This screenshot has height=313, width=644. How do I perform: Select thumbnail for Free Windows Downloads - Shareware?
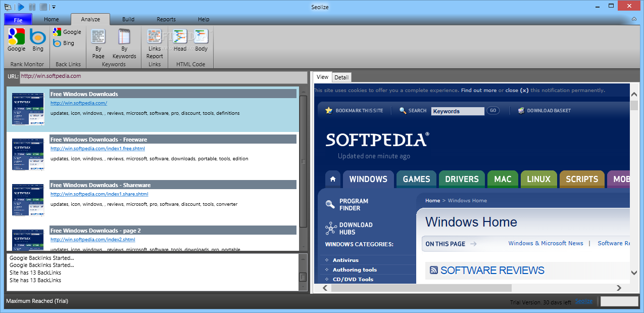click(x=28, y=200)
